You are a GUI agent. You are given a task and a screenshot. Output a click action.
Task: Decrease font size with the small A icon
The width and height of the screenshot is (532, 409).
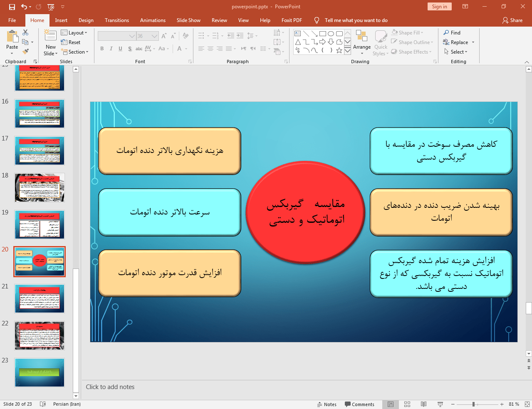point(173,36)
